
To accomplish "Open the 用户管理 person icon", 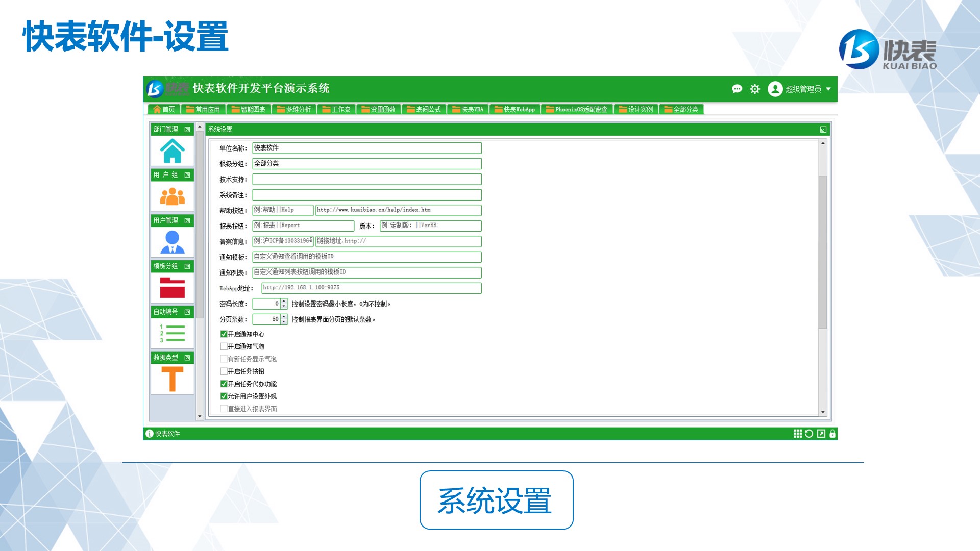I will coord(172,242).
